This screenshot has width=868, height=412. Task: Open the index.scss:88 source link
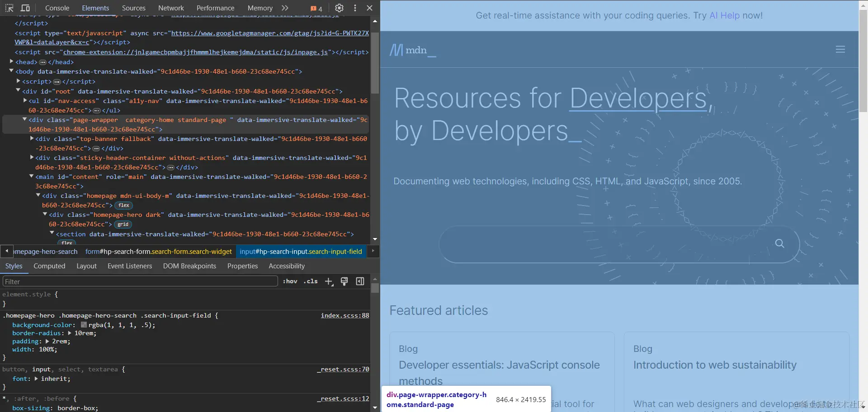click(344, 315)
